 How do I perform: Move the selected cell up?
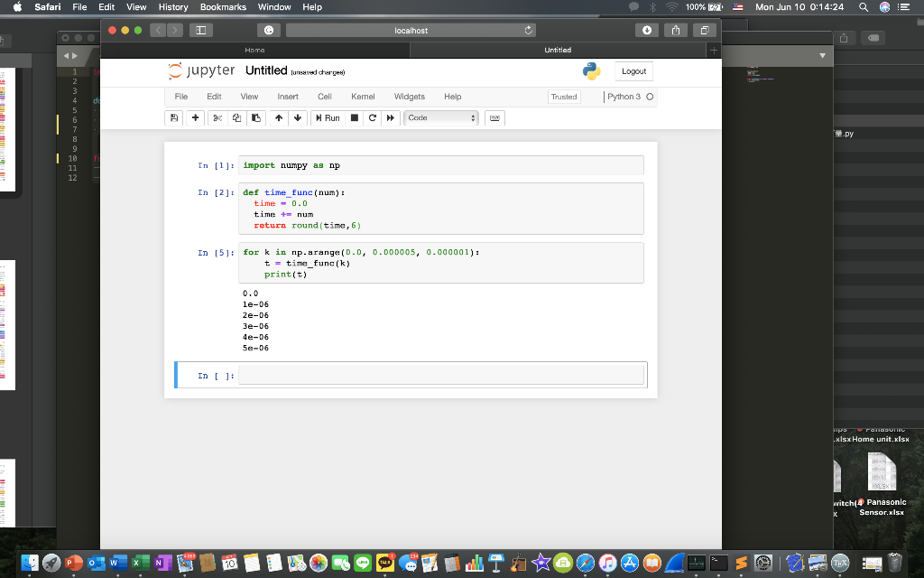pyautogui.click(x=278, y=117)
